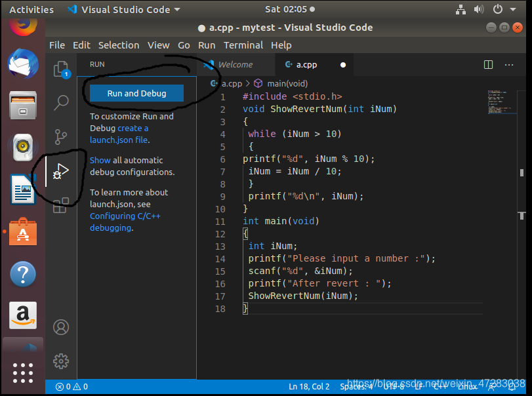Click the errors and warnings status indicator
The image size is (532, 396).
point(72,387)
